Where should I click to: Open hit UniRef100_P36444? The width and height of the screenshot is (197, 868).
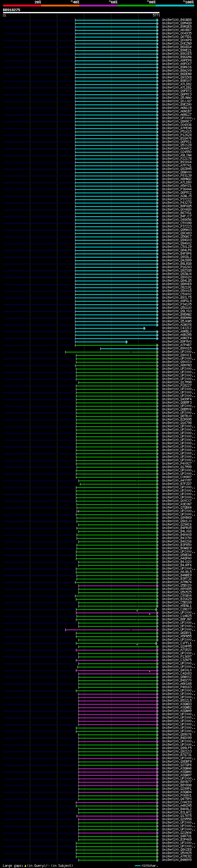176,189
